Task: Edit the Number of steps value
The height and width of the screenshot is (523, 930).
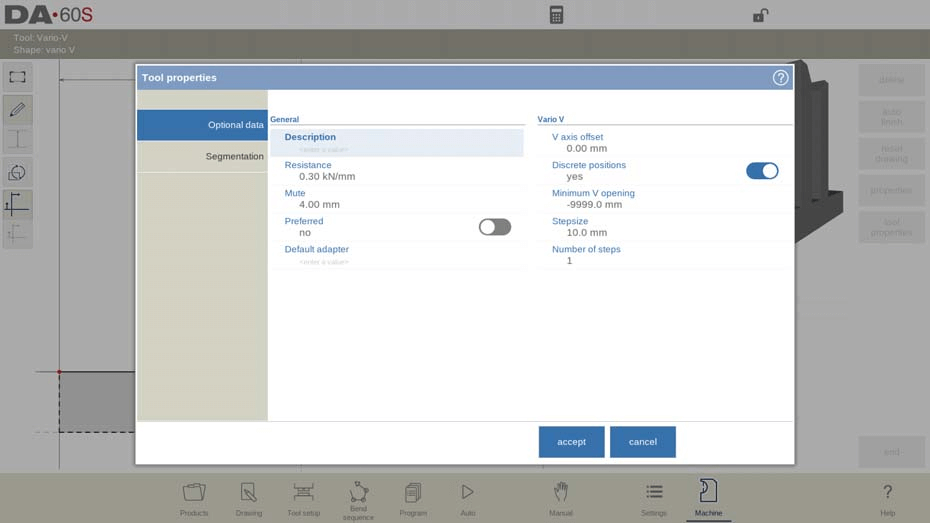Action: (x=664, y=255)
